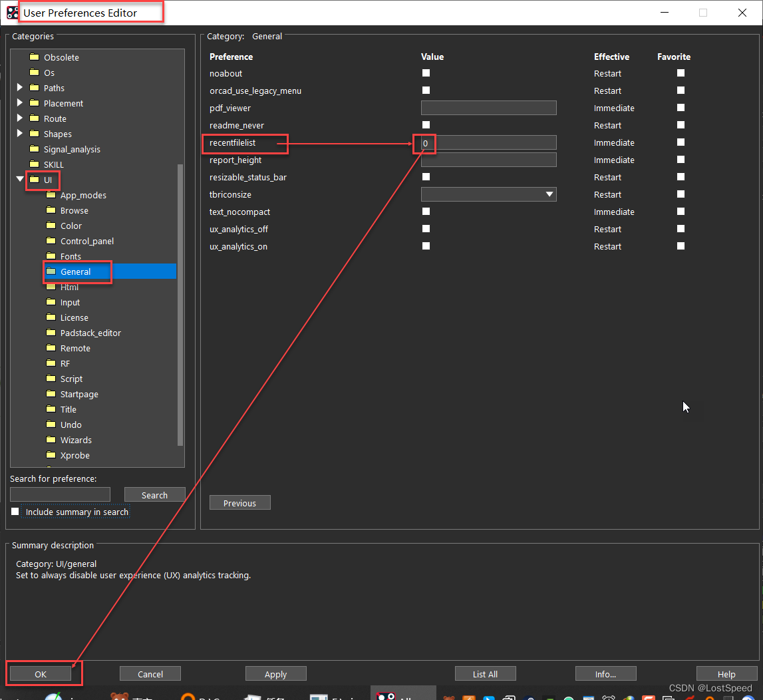Viewport: 763px width, 700px height.
Task: Click the SKILL folder icon
Action: tap(34, 164)
